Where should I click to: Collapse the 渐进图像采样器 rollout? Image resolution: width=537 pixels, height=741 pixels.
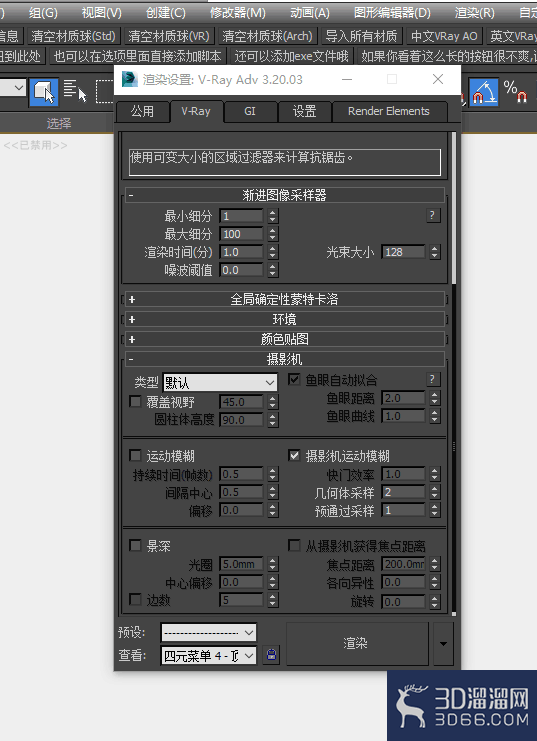click(x=285, y=195)
